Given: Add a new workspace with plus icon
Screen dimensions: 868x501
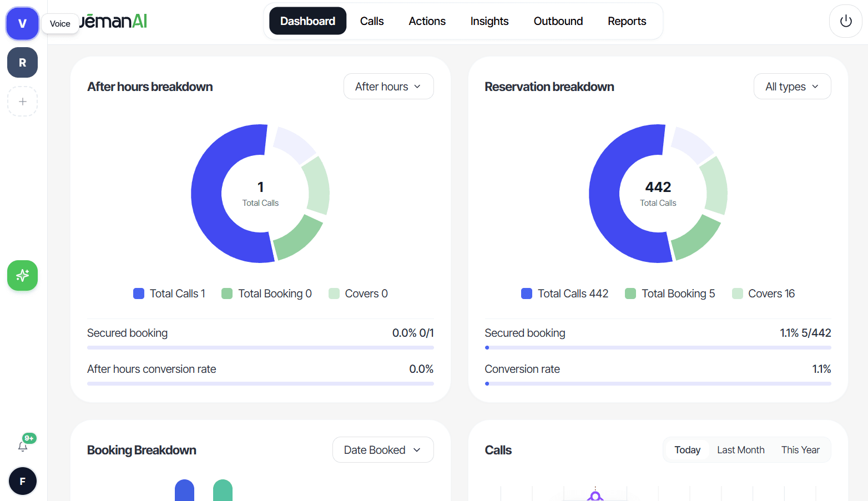Looking at the screenshot, I should click(22, 102).
